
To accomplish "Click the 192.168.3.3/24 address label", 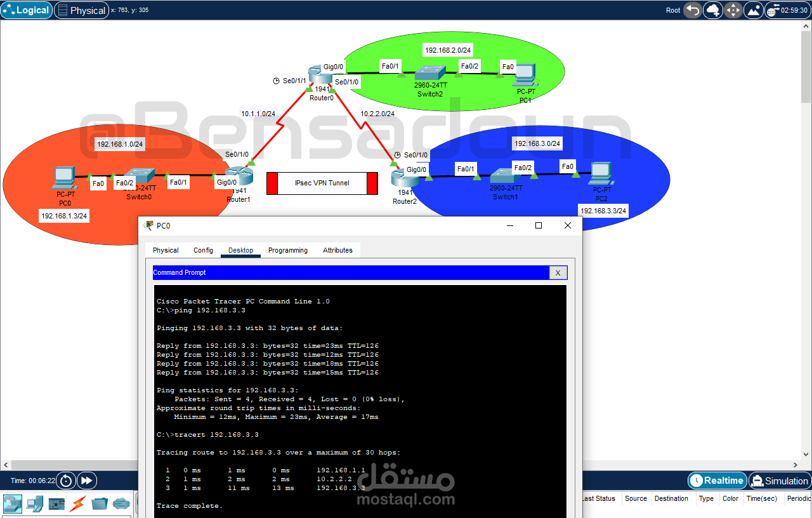I will point(603,211).
